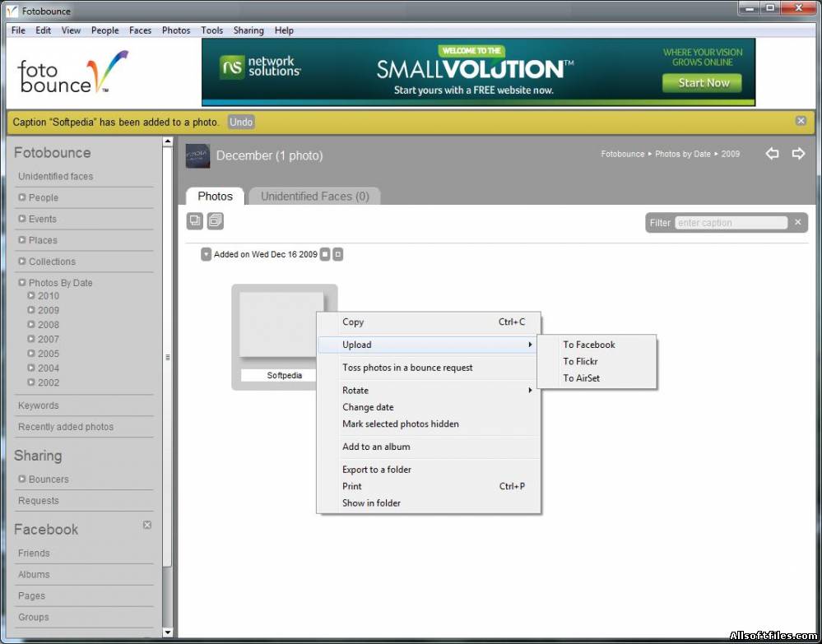Click the stacked photos view icon
Image resolution: width=822 pixels, height=644 pixels.
click(215, 221)
